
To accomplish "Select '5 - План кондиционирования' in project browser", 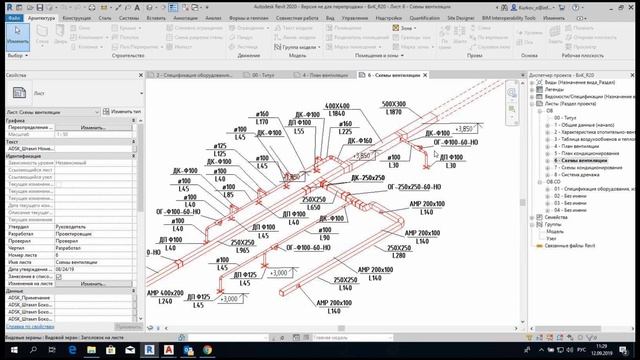I will pos(587,153).
